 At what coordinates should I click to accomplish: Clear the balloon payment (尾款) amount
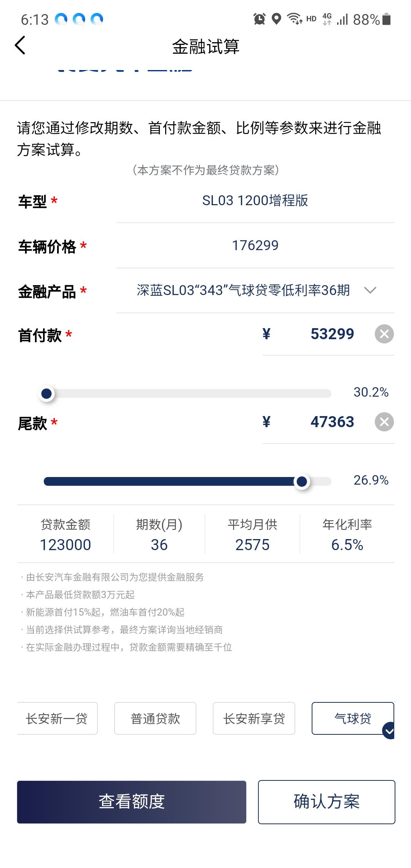pos(384,422)
